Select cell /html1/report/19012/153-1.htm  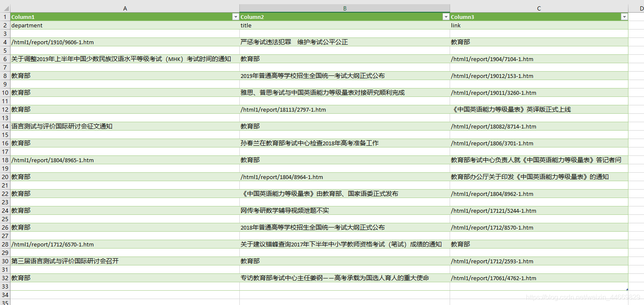pyautogui.click(x=539, y=76)
